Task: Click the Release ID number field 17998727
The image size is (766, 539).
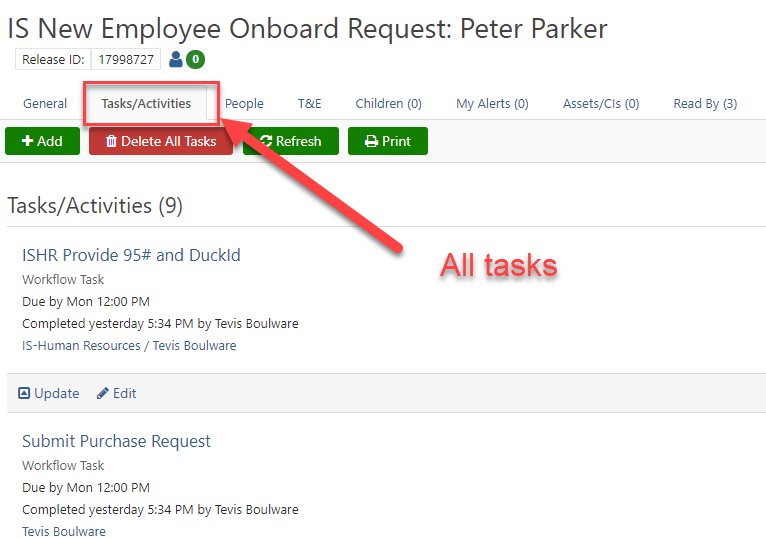Action: [x=126, y=59]
